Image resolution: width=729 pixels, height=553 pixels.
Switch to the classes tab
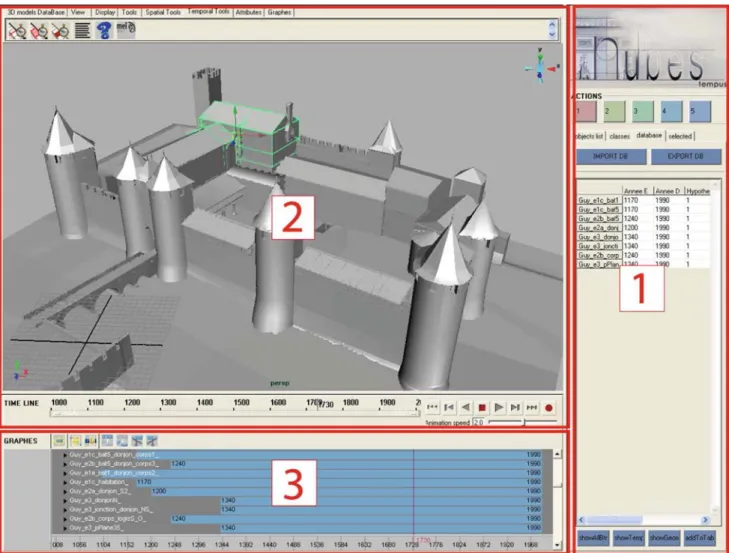(x=619, y=136)
